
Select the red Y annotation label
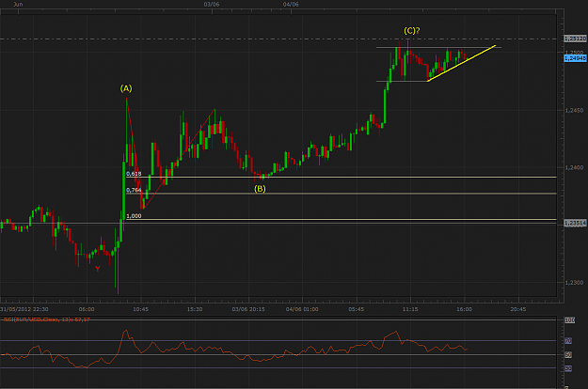click(x=98, y=269)
